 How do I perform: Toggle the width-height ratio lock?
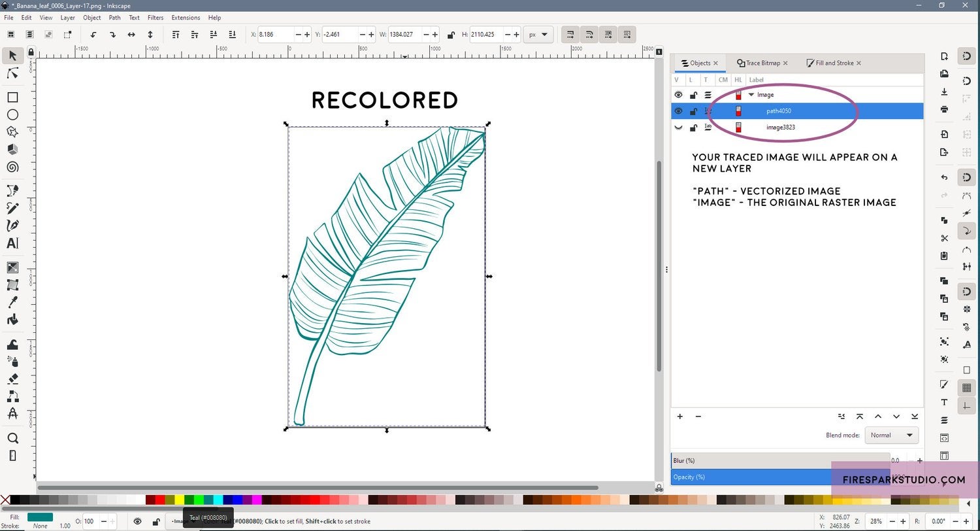pyautogui.click(x=451, y=35)
